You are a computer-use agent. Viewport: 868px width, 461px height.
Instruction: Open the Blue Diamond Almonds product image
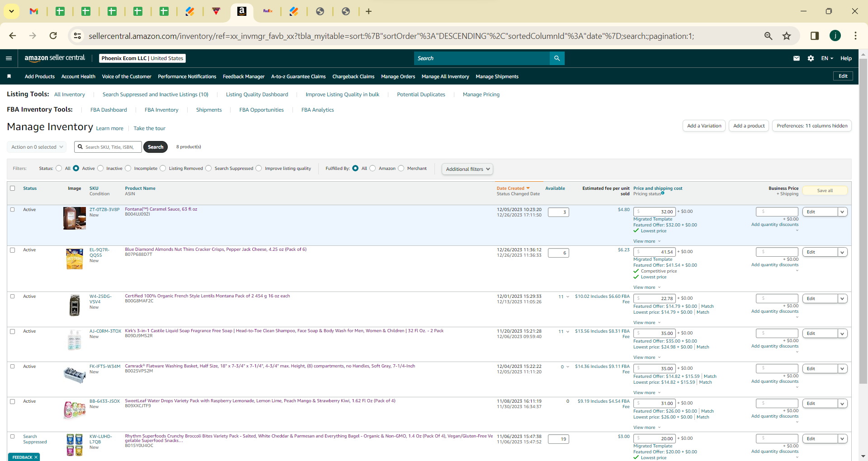pos(75,259)
